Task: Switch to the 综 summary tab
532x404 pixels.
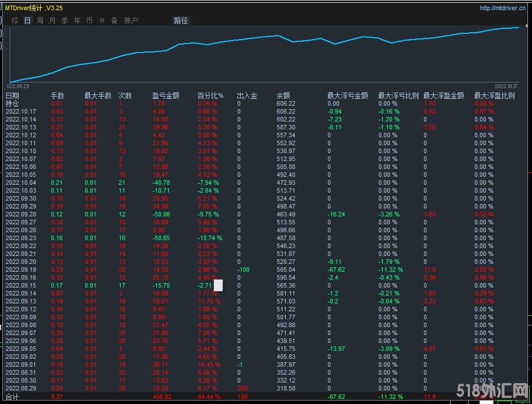Action: pos(15,20)
